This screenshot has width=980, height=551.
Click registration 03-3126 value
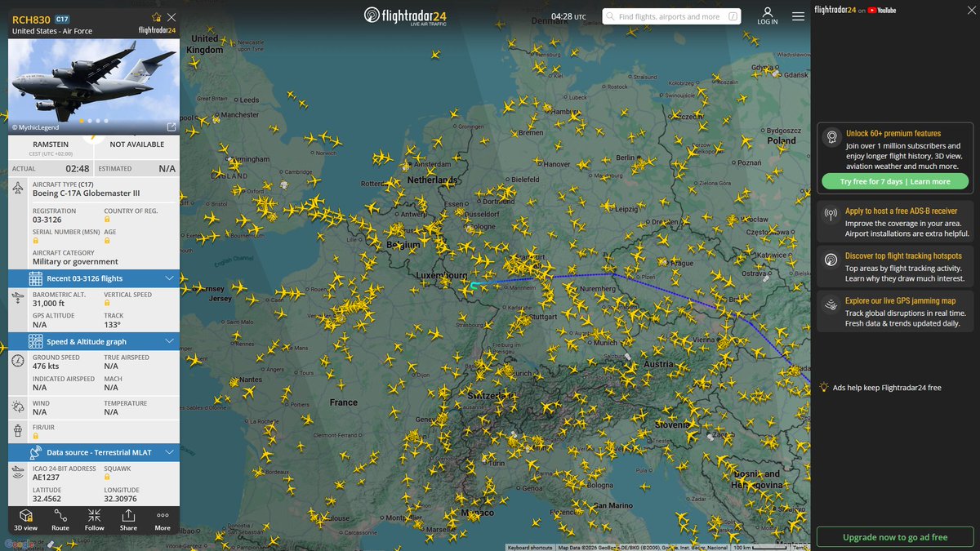(47, 220)
